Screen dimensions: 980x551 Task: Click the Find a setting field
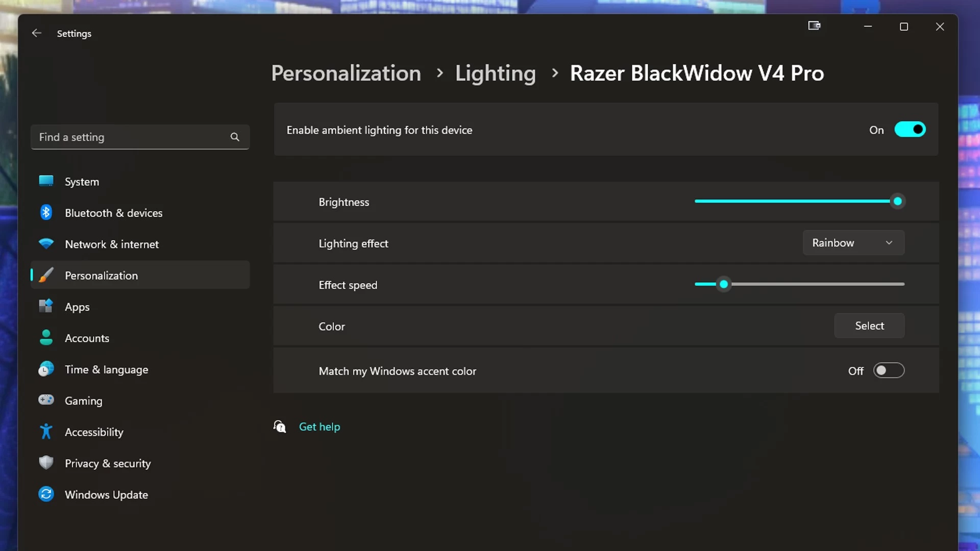[x=128, y=137]
